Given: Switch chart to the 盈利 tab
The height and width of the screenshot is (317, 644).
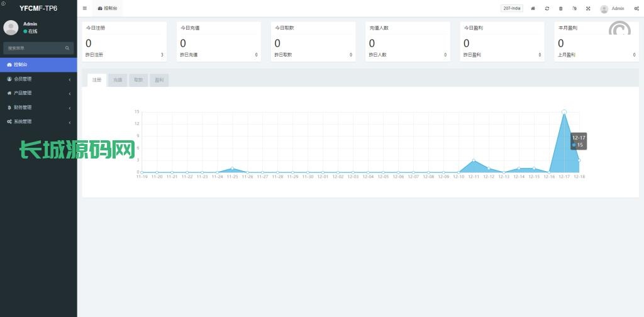Looking at the screenshot, I should tap(159, 80).
